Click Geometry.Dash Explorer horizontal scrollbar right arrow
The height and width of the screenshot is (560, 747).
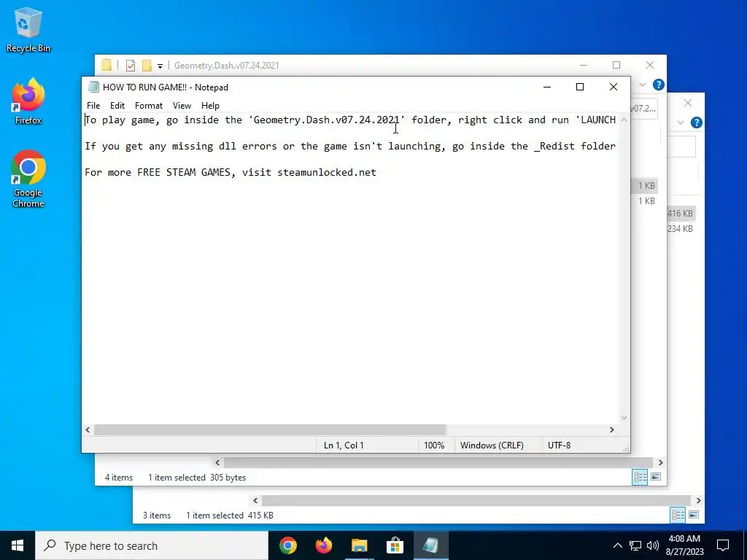pos(660,462)
